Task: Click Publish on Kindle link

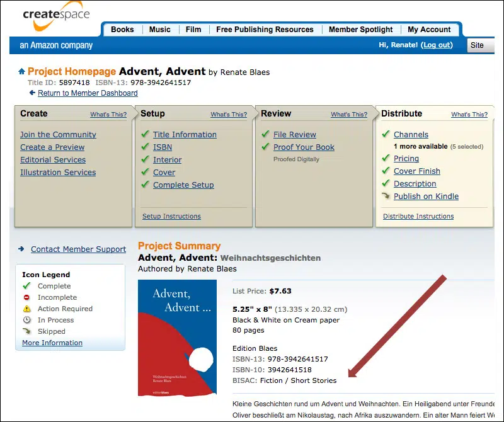Action: click(427, 196)
